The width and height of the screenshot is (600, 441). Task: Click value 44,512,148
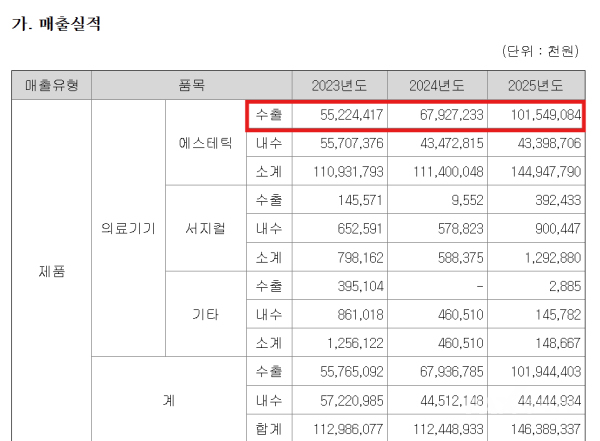[x=452, y=401]
